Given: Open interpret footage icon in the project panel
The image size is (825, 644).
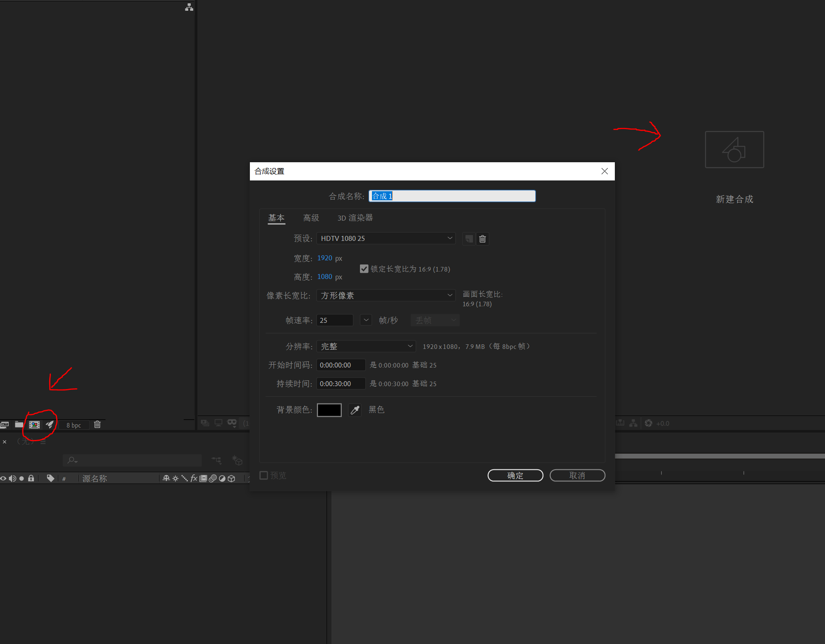Looking at the screenshot, I should (x=5, y=425).
